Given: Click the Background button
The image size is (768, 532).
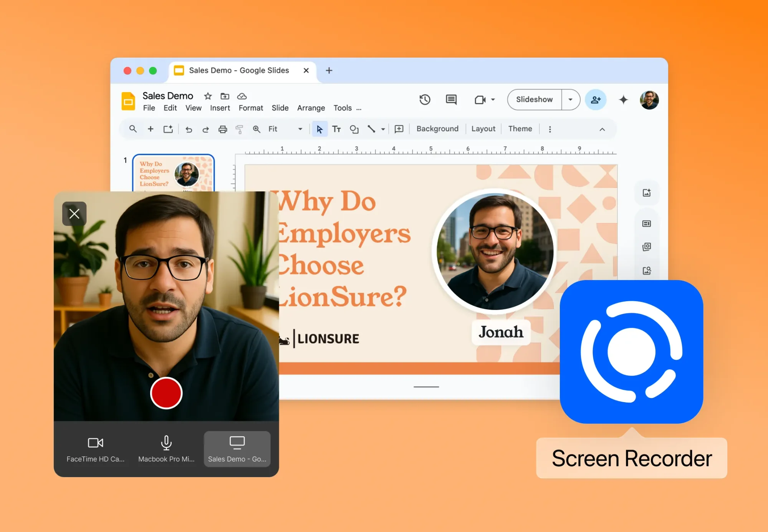Looking at the screenshot, I should pos(437,129).
